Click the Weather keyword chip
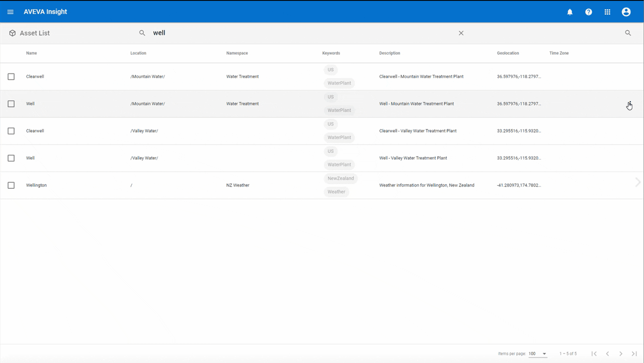This screenshot has width=644, height=363. [x=337, y=192]
